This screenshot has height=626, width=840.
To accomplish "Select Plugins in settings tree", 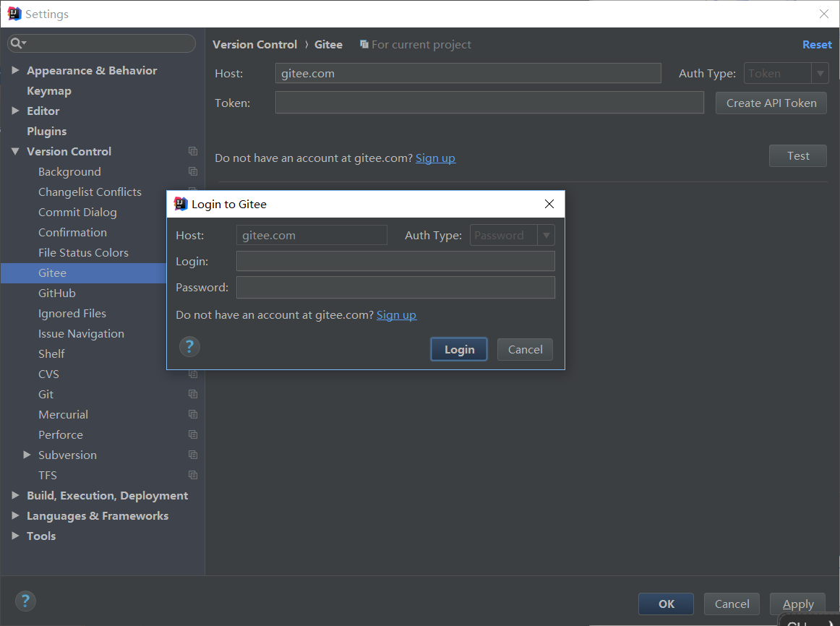I will pyautogui.click(x=46, y=131).
